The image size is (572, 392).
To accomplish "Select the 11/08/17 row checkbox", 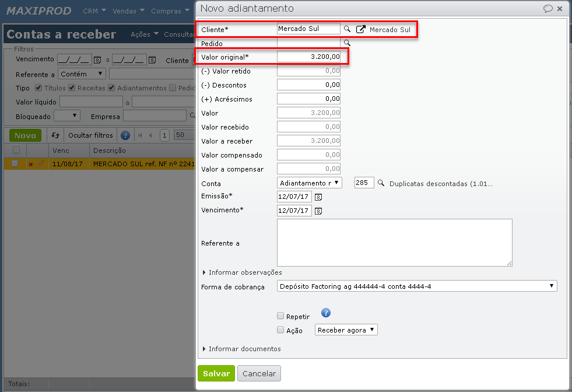I will (15, 163).
